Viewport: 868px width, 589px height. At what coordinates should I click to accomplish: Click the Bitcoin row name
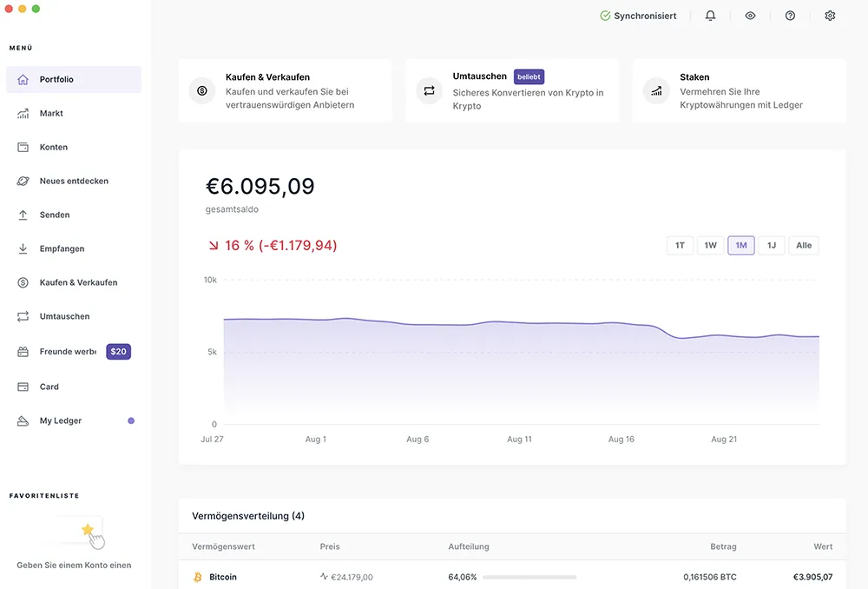pos(223,577)
